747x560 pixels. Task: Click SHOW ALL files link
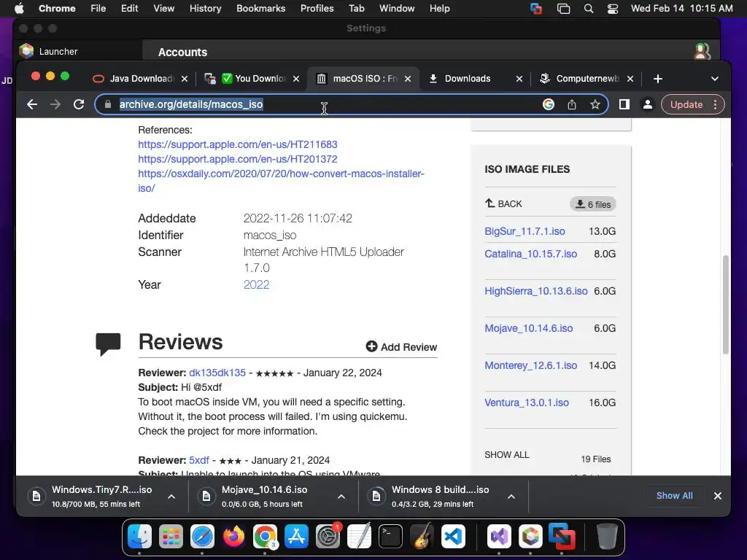(x=507, y=455)
